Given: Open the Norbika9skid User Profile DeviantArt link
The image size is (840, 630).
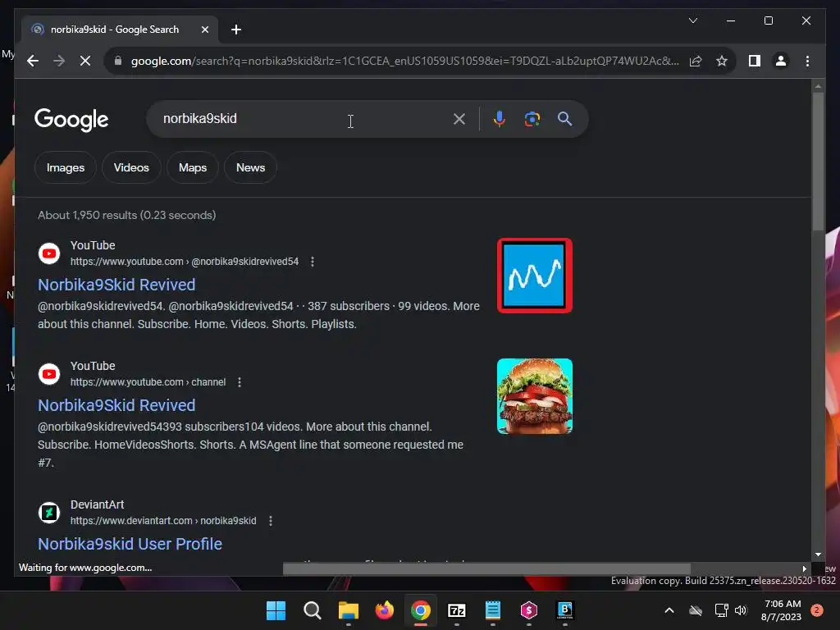Looking at the screenshot, I should coord(130,545).
